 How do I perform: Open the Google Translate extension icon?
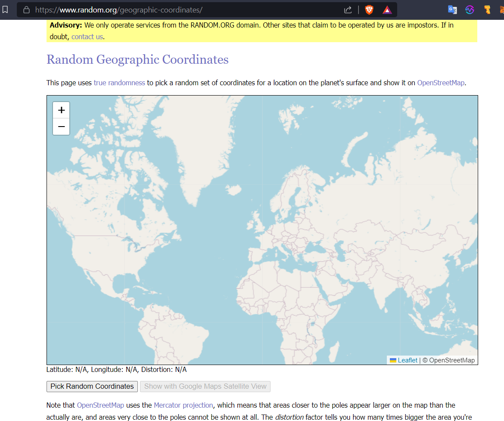(x=452, y=9)
